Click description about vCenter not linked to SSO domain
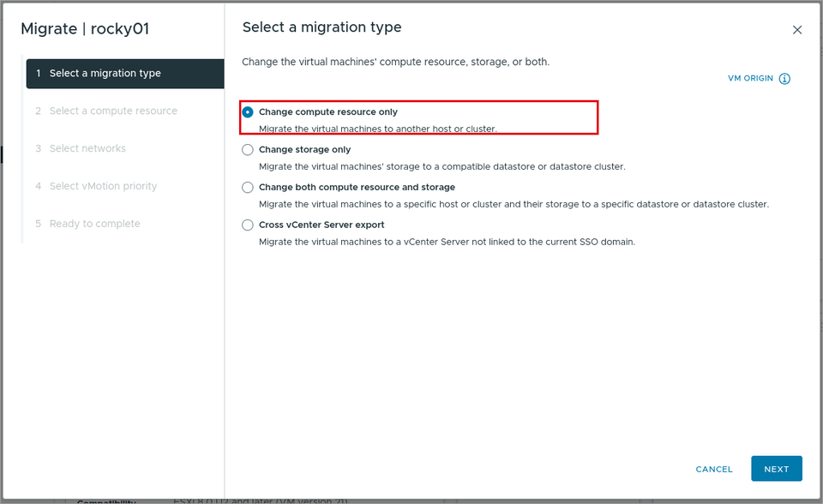823x504 pixels. click(x=447, y=242)
